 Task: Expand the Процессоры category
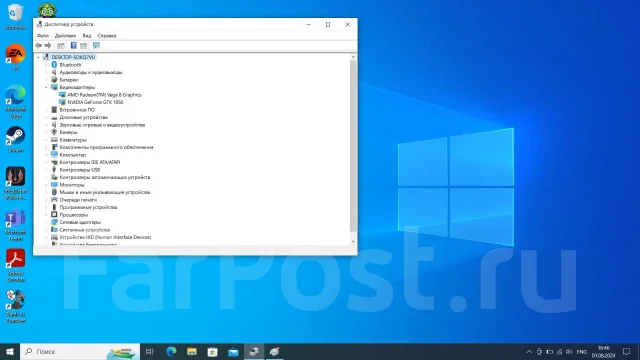47,215
